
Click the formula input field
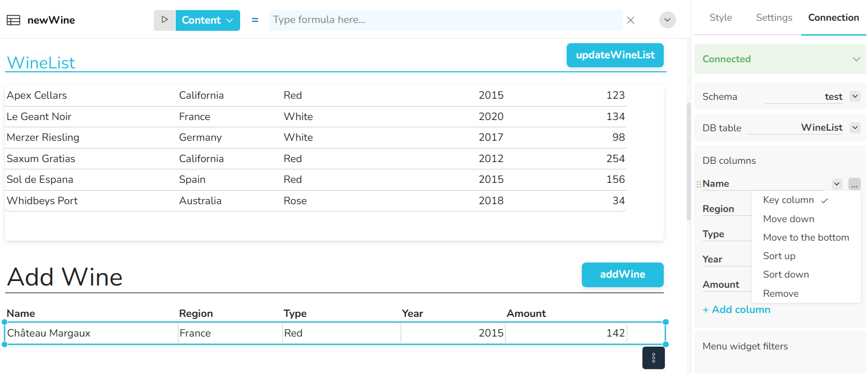pos(444,20)
